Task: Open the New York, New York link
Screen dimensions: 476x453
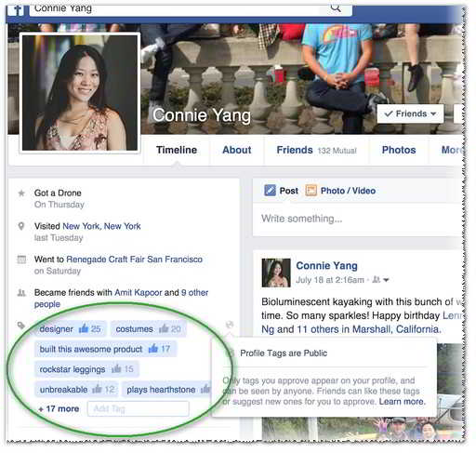Action: point(101,226)
